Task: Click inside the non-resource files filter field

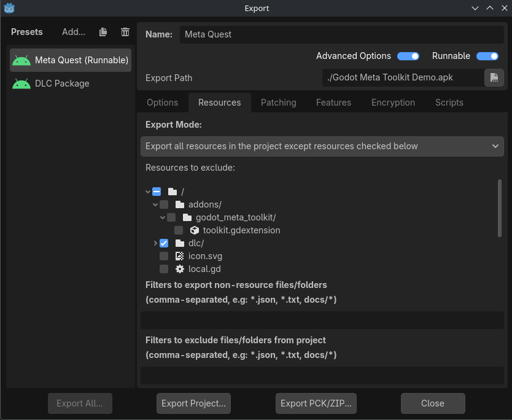Action: 322,319
